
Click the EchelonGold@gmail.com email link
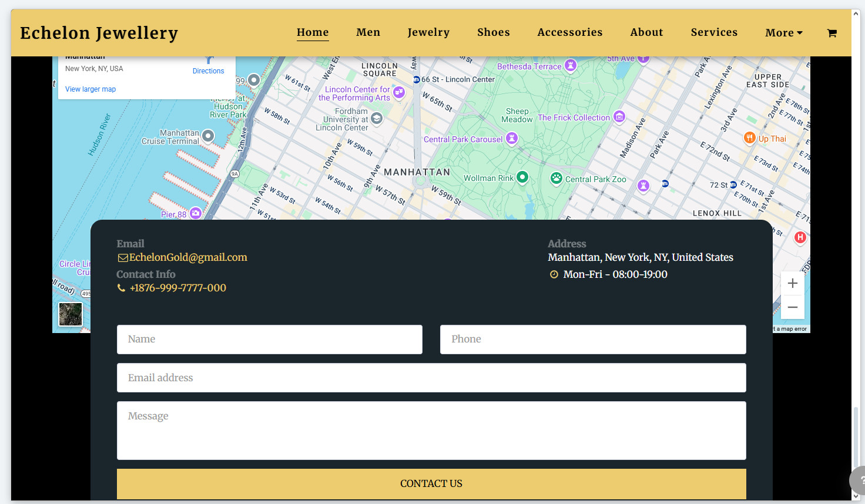(188, 257)
